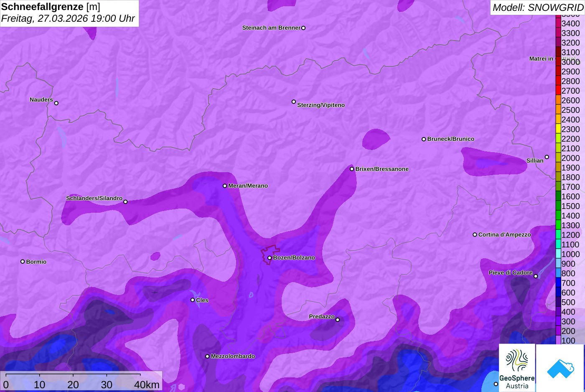Select the 1200 legend color swatch
The image size is (585, 392).
pos(558,235)
